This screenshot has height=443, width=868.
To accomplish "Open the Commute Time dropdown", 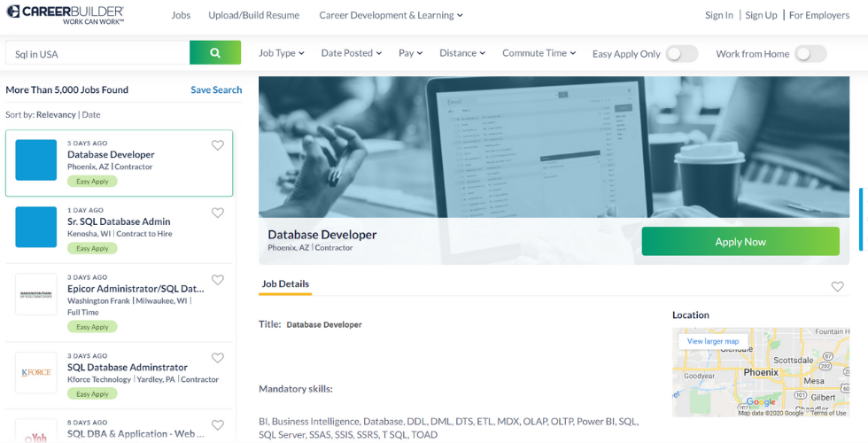I will click(539, 53).
